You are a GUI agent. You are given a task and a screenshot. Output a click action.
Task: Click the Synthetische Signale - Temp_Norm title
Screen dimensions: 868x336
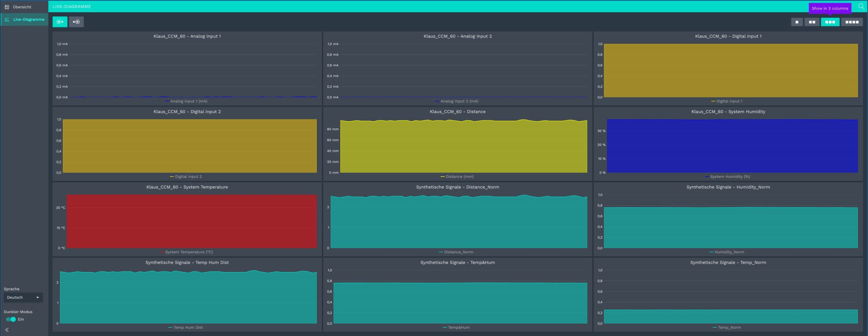point(728,262)
